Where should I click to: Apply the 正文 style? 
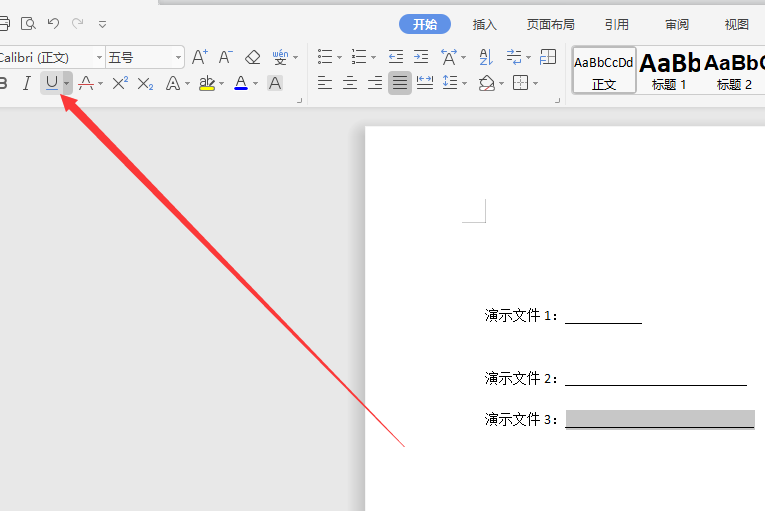tap(604, 70)
